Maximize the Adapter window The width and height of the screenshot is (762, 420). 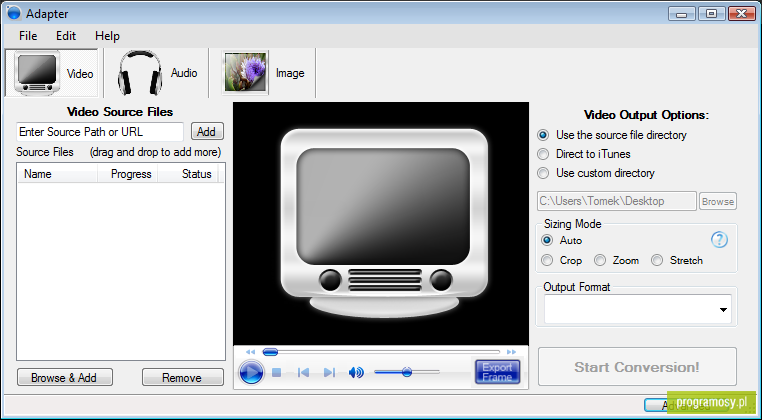(711, 13)
